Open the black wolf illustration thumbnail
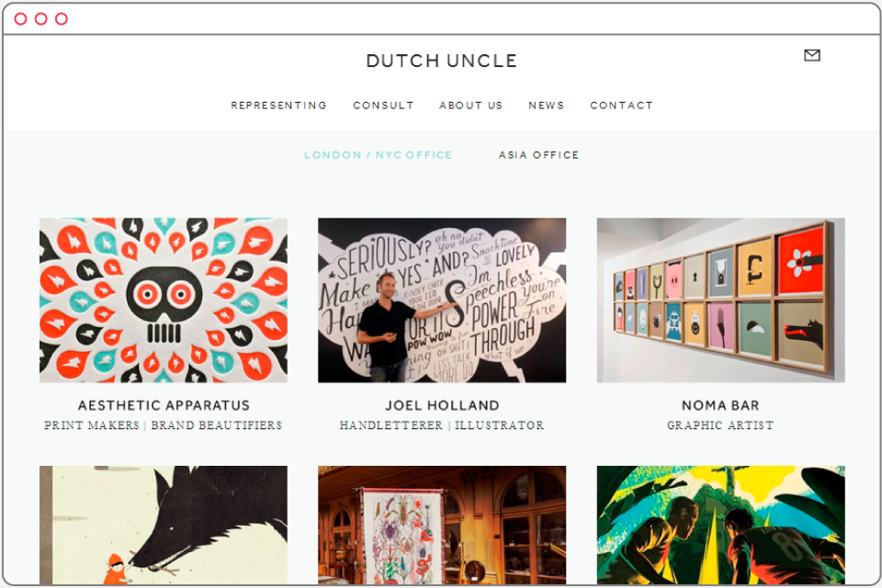Image resolution: width=882 pixels, height=588 pixels. [164, 525]
